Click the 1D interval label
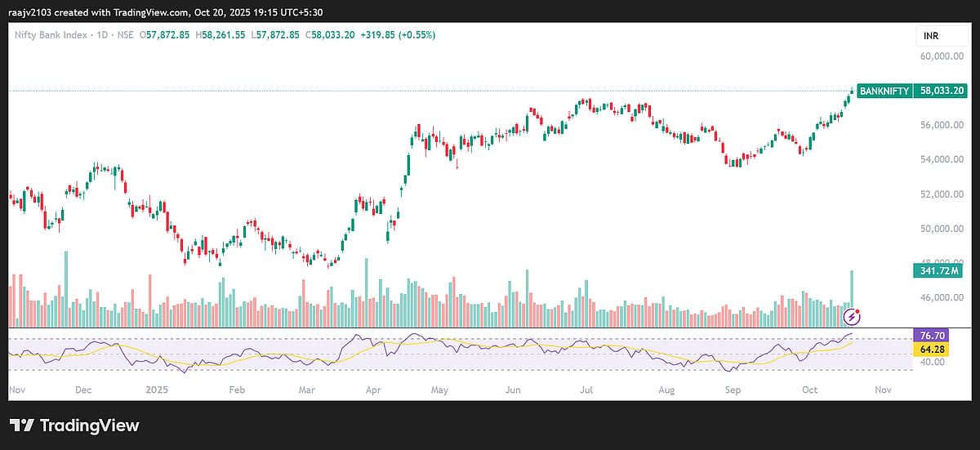The width and height of the screenshot is (980, 450). tap(102, 35)
